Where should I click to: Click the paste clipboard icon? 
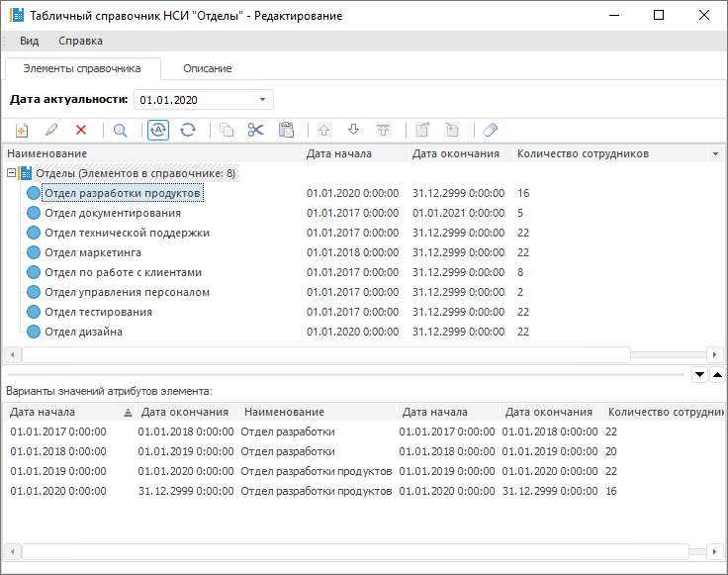point(286,130)
